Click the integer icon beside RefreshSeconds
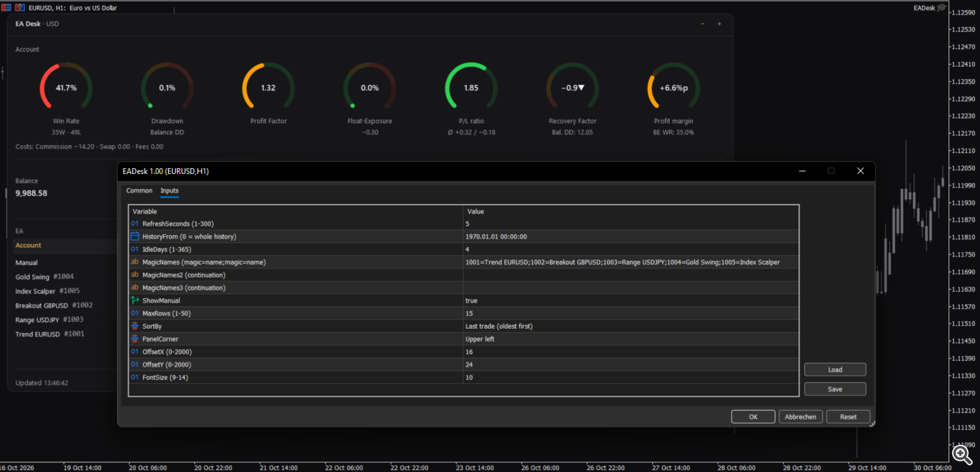 (x=135, y=224)
